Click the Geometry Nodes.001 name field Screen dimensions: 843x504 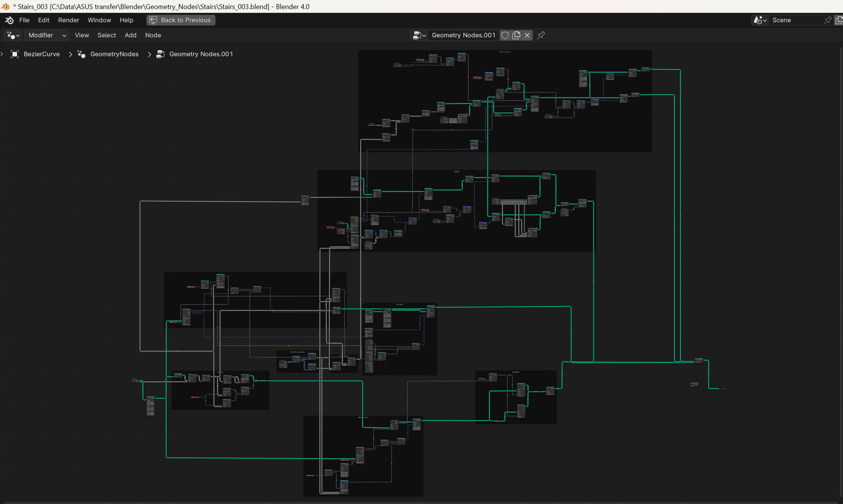pyautogui.click(x=463, y=35)
